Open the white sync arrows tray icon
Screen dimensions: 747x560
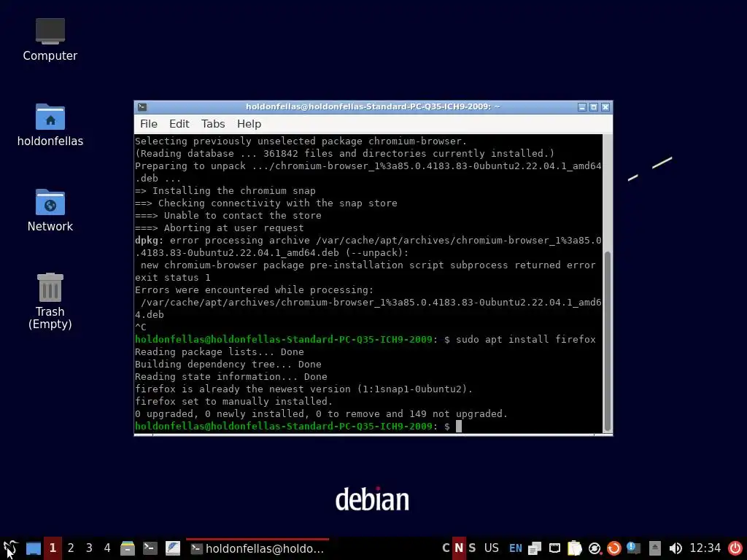click(x=594, y=548)
